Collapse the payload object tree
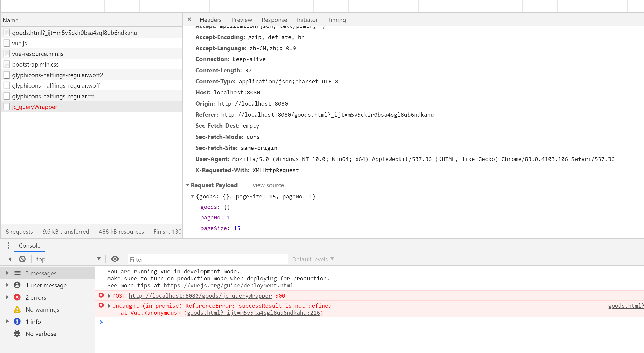The width and height of the screenshot is (644, 353). (192, 196)
